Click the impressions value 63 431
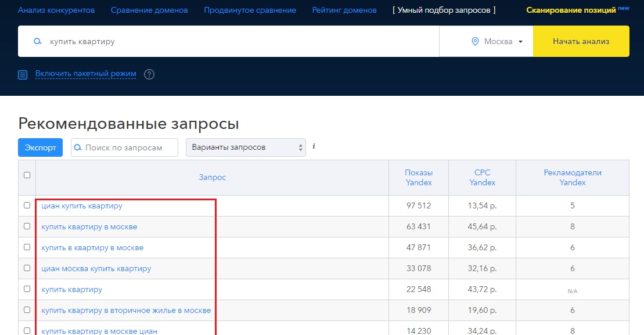644x335 pixels. (419, 226)
